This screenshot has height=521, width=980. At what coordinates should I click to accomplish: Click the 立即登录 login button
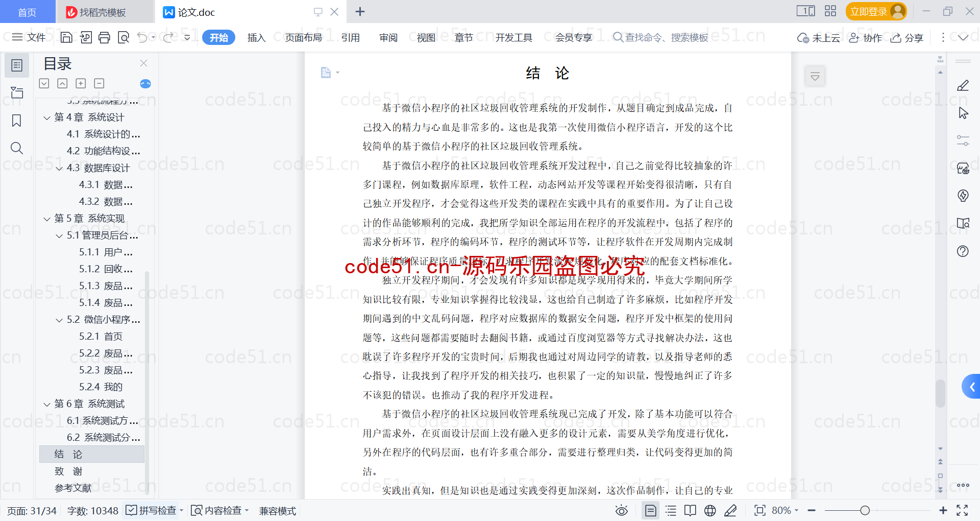point(876,11)
